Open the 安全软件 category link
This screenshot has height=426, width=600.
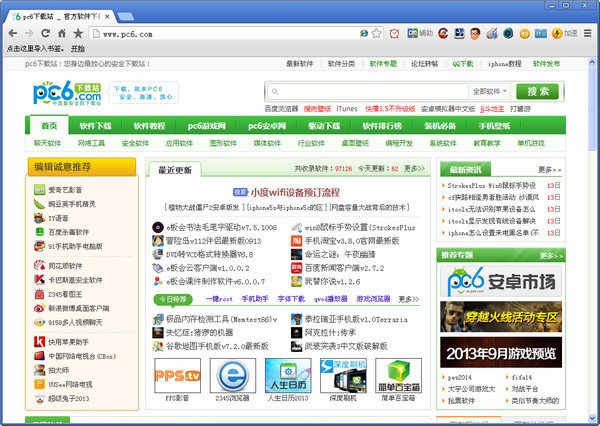[x=135, y=143]
